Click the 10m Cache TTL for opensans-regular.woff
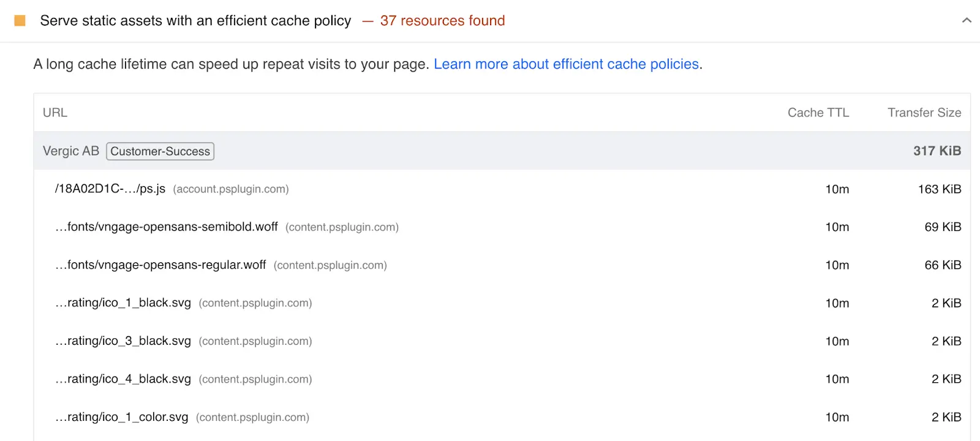This screenshot has height=441, width=980. (837, 265)
